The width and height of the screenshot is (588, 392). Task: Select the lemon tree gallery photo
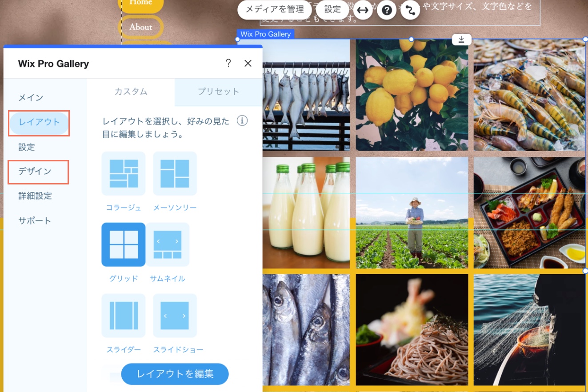(x=412, y=96)
